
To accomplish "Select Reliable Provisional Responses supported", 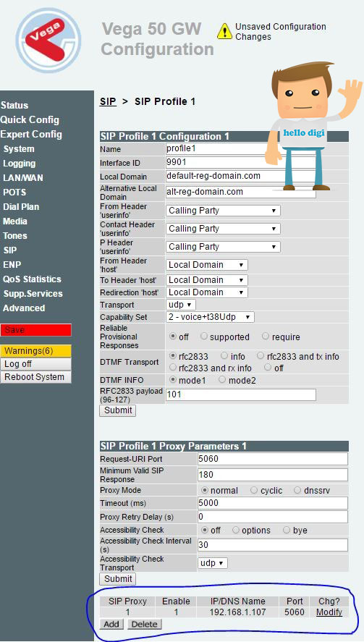I will pos(204,336).
